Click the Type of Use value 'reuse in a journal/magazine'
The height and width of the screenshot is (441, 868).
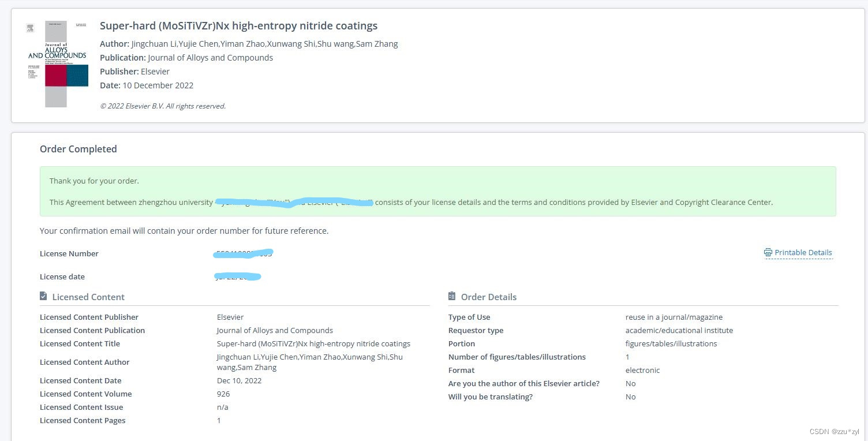(x=674, y=317)
